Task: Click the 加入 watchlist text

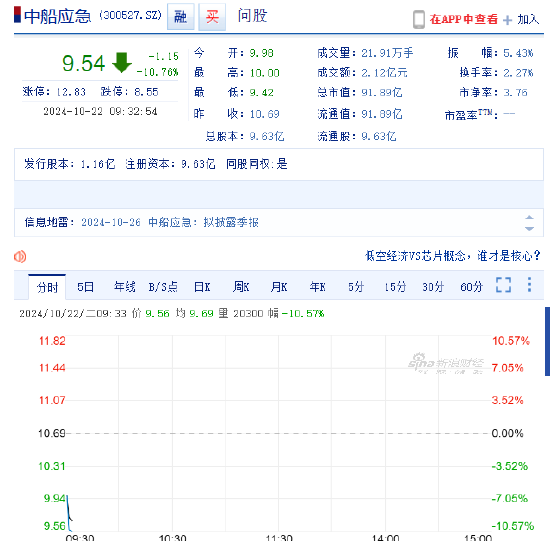Action: (x=528, y=19)
